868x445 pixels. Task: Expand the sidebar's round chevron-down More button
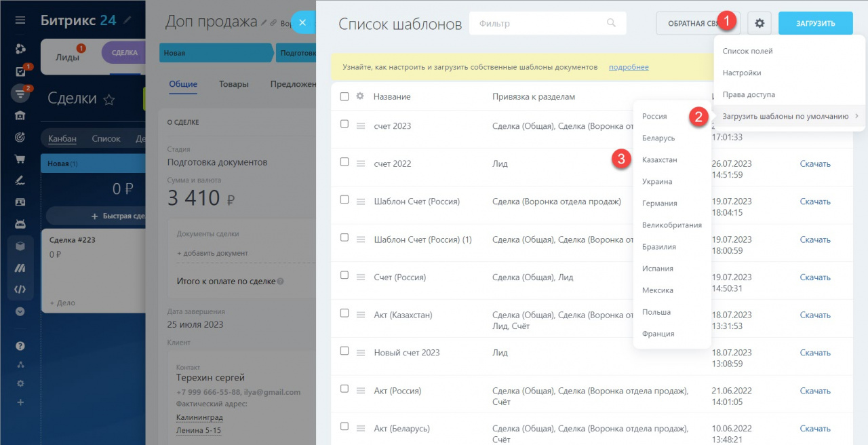click(20, 311)
